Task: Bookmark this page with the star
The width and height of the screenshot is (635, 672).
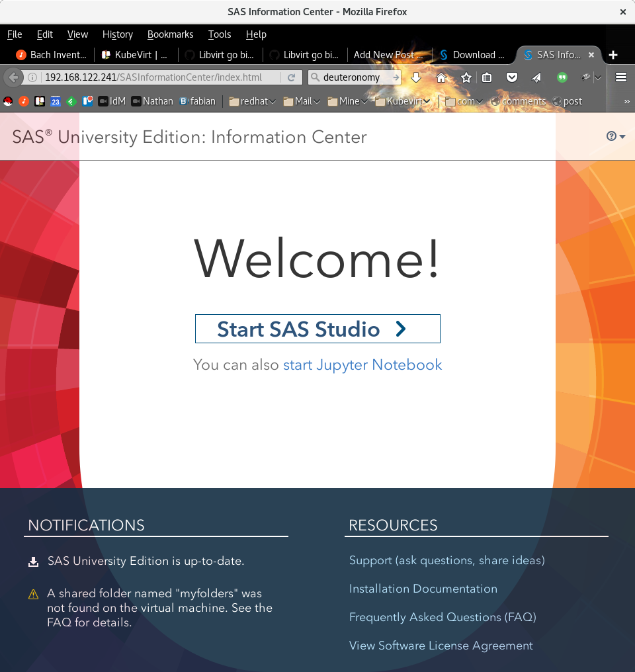Action: (x=466, y=77)
